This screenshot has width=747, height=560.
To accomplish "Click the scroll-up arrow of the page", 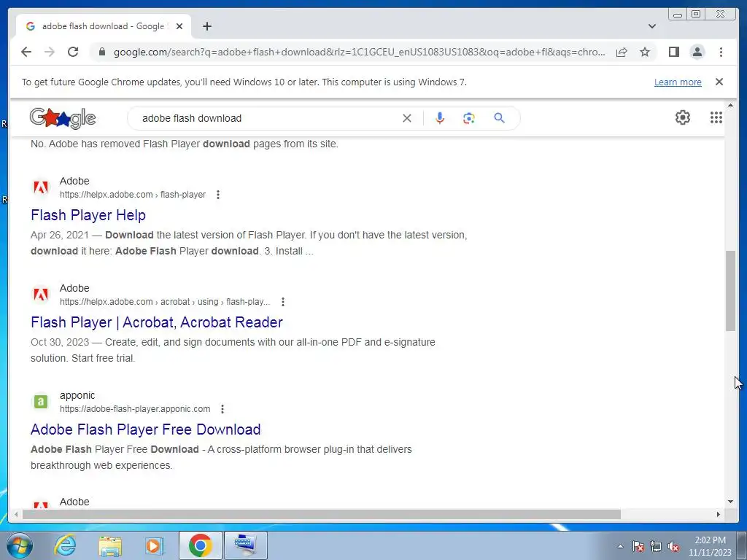I will [730, 105].
